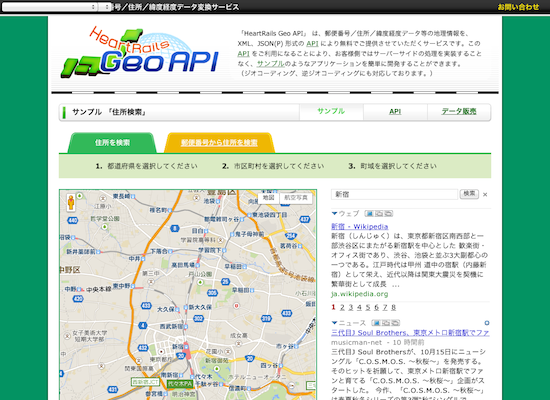Collapse the ニュース results section triangle
Viewport: 550px width, 400px height.
coord(334,322)
